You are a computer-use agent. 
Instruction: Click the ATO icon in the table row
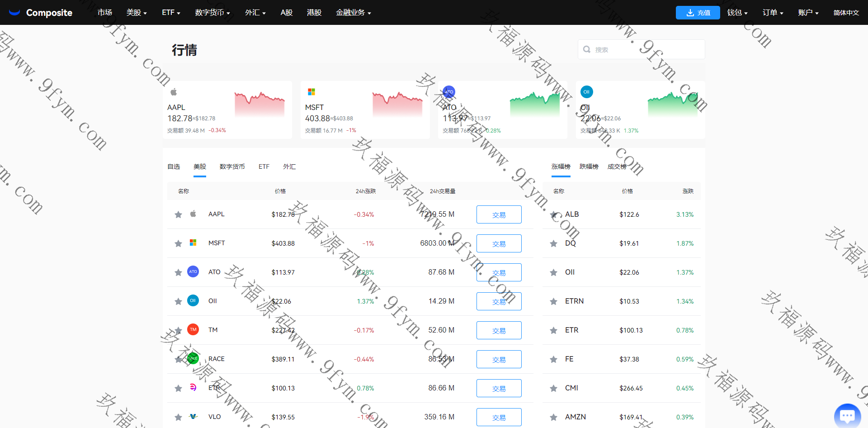click(193, 272)
